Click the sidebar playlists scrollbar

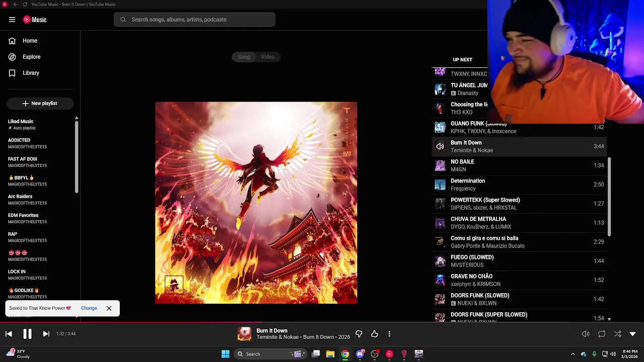[76, 156]
